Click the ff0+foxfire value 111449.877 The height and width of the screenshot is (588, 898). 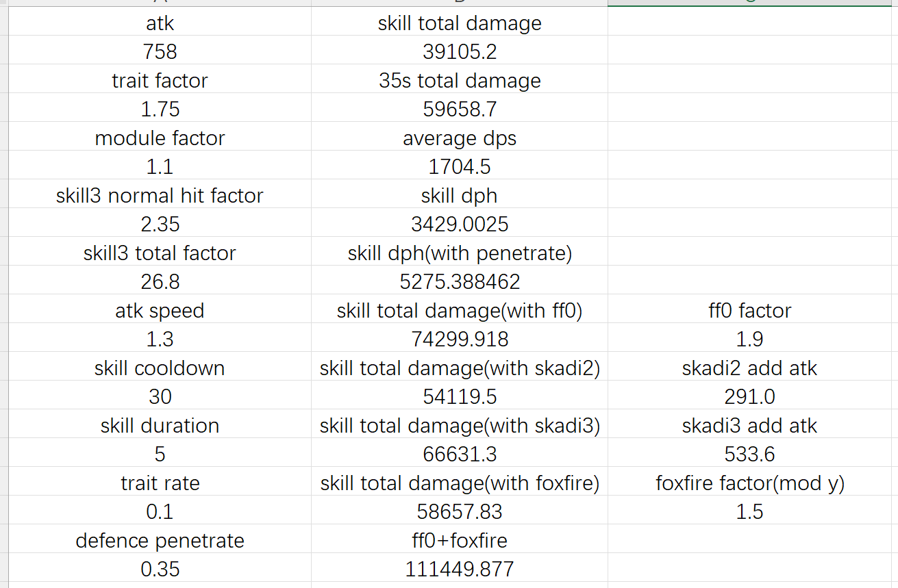tap(459, 569)
